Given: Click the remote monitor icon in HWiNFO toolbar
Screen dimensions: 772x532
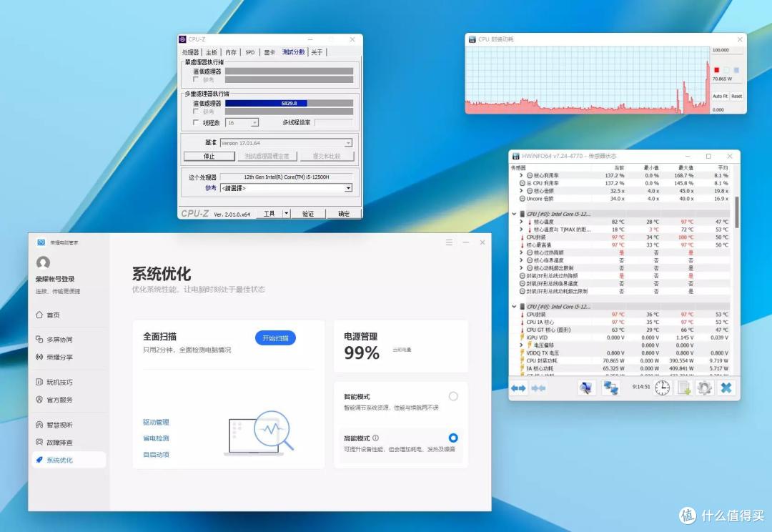Looking at the screenshot, I should point(586,388).
